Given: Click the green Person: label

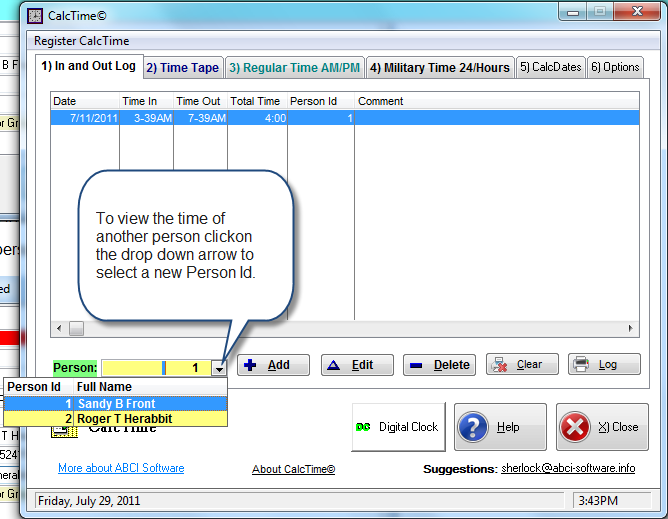Looking at the screenshot, I should pos(75,368).
